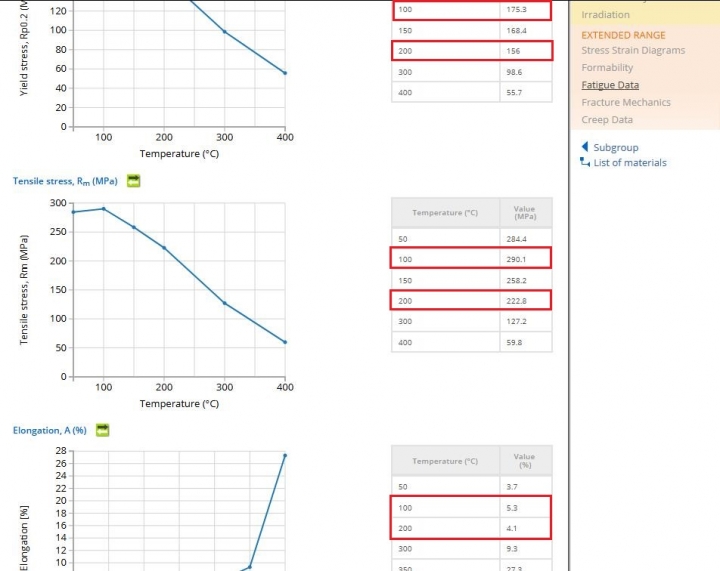This screenshot has height=571, width=720.
Task: Click yield stress value 98.6
Action: [x=514, y=72]
